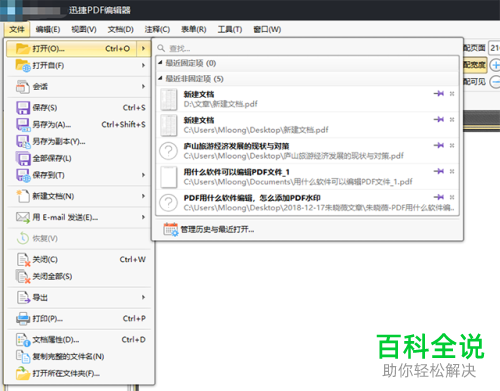Viewport: 500px width, 391px height.
Task: Pin the 庐山旅游经济发展的现状与对策 entry
Action: pos(439,145)
